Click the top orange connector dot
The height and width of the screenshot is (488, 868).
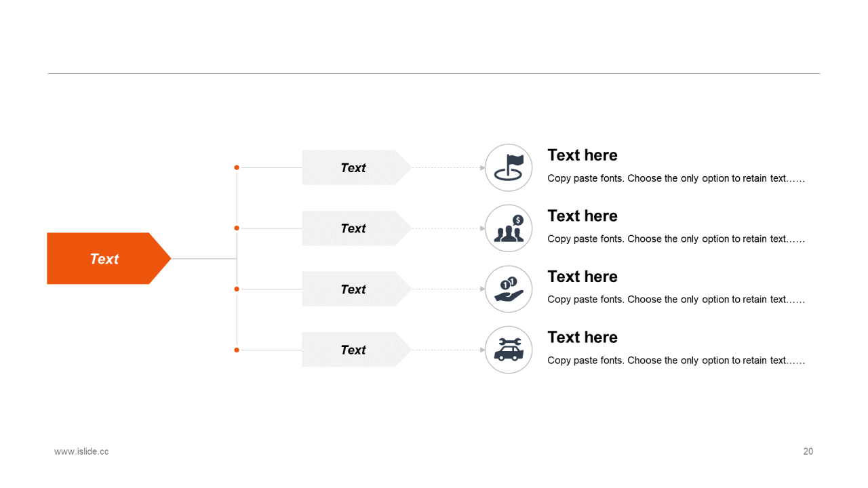pyautogui.click(x=237, y=167)
